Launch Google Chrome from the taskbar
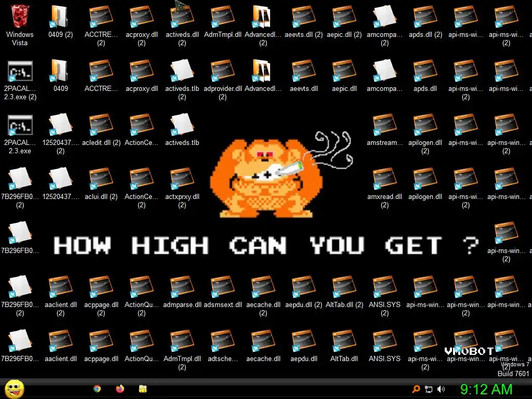The height and width of the screenshot is (399, 532). (x=97, y=389)
